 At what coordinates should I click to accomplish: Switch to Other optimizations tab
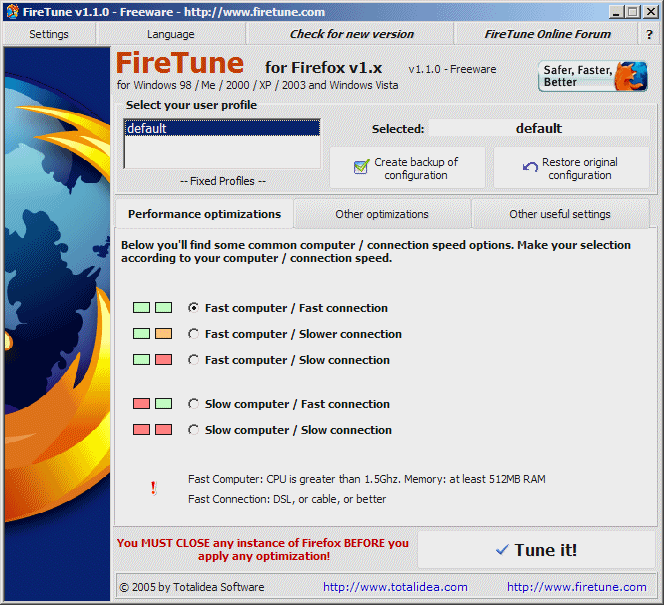382,214
